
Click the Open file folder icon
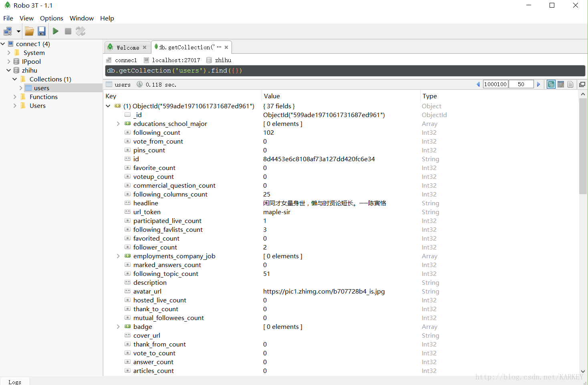[x=29, y=31]
